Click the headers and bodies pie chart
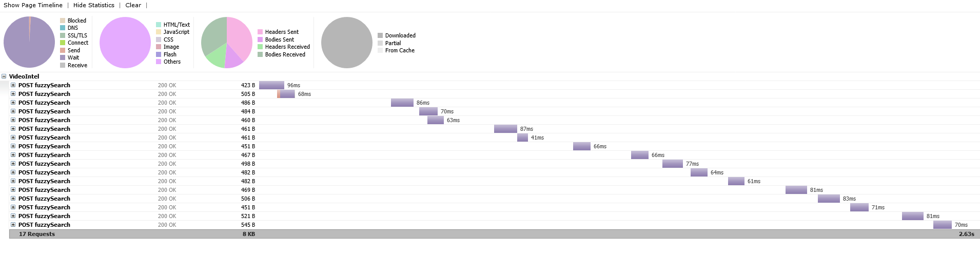The width and height of the screenshot is (980, 255). tap(226, 43)
